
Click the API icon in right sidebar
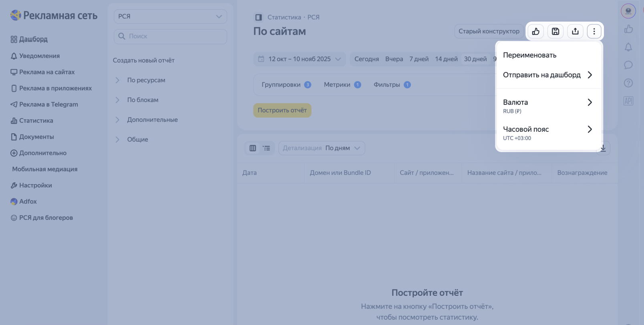(x=628, y=101)
